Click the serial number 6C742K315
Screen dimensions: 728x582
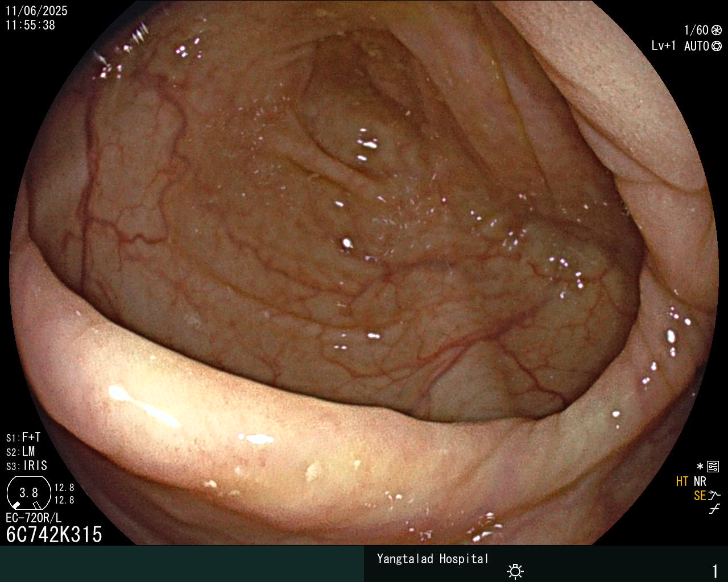pyautogui.click(x=54, y=535)
